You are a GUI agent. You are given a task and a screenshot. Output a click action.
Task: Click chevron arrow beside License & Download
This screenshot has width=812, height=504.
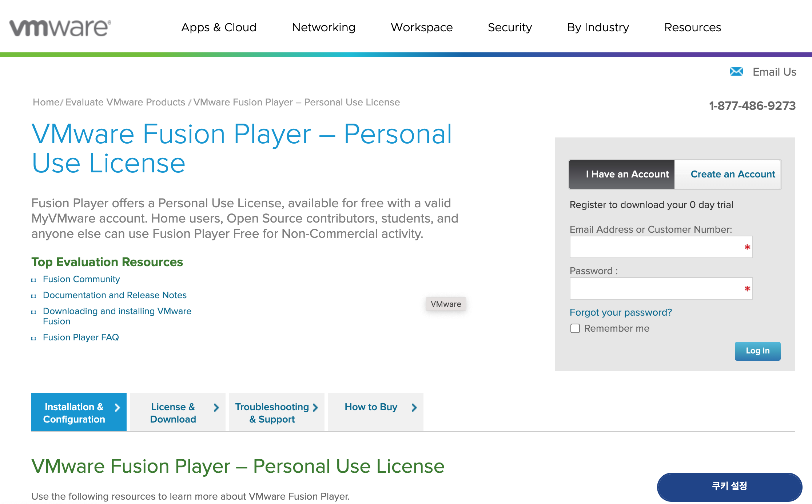[x=216, y=408]
